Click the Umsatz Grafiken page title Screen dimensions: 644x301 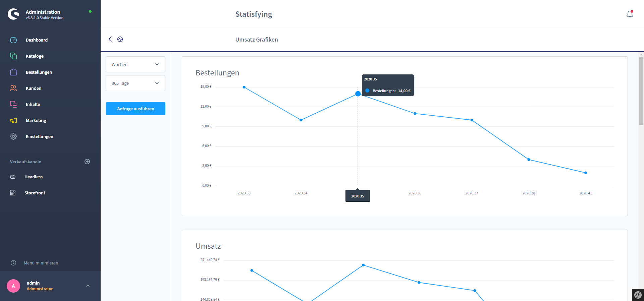pyautogui.click(x=257, y=40)
